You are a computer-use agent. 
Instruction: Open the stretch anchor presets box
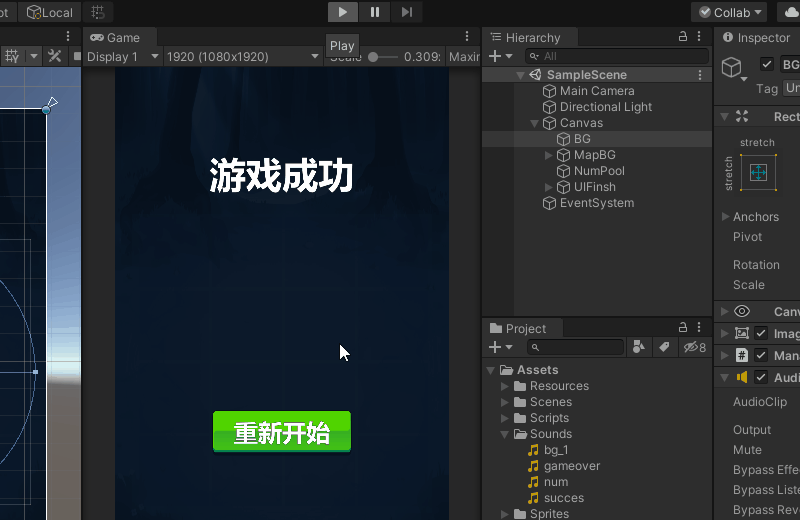pyautogui.click(x=758, y=172)
